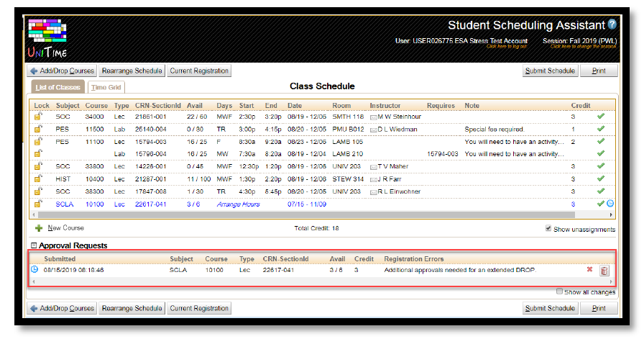Click UniTime logo in header
Image resolution: width=644 pixels, height=339 pixels.
[x=49, y=36]
